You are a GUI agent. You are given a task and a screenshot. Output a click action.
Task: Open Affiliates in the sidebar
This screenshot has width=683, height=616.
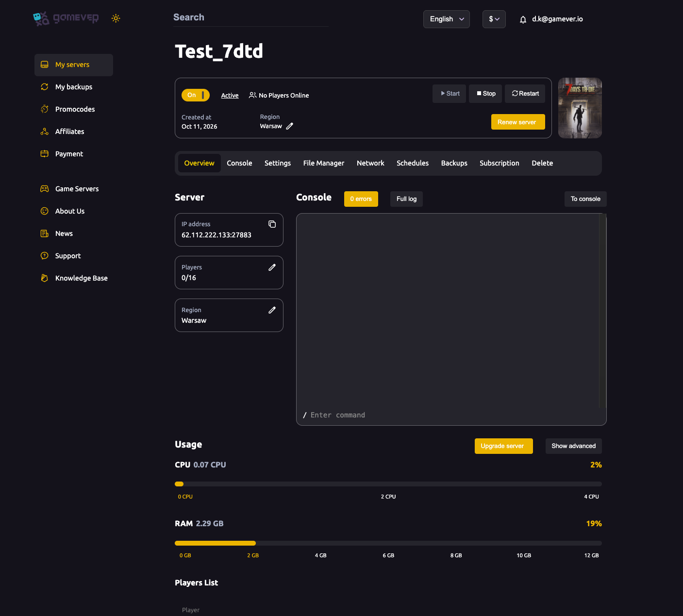(x=74, y=132)
